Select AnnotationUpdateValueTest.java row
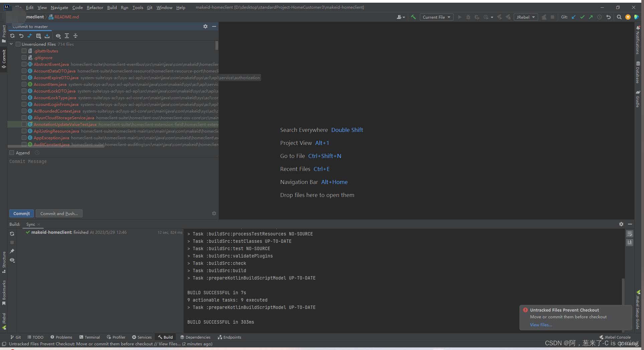Viewport: 644px width, 350px height. tap(113, 124)
